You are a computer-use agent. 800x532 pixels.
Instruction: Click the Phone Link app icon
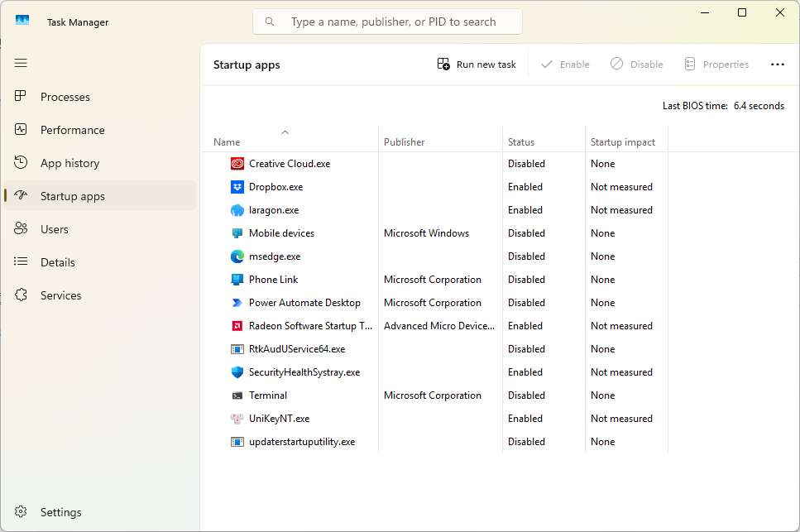coord(237,280)
